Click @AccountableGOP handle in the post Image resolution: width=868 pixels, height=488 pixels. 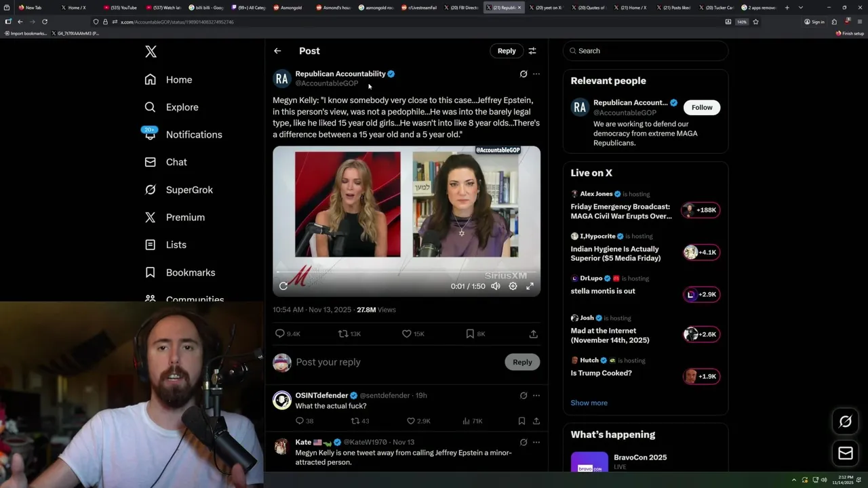click(x=327, y=83)
